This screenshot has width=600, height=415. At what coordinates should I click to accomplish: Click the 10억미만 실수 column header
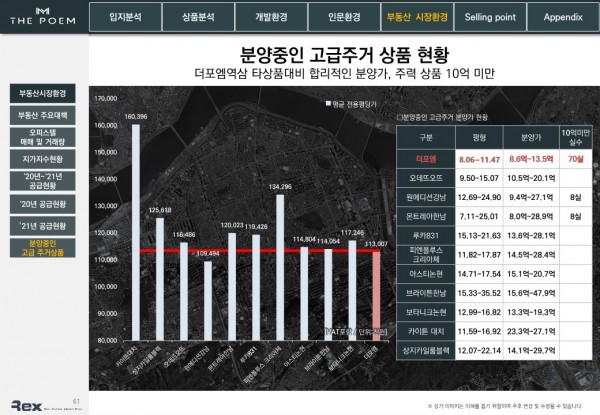[574, 136]
